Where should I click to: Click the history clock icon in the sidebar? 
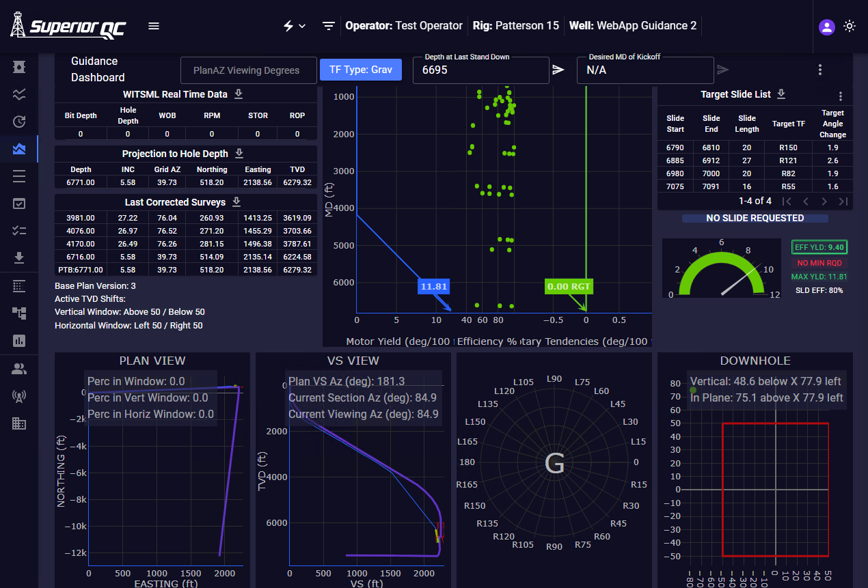point(19,122)
